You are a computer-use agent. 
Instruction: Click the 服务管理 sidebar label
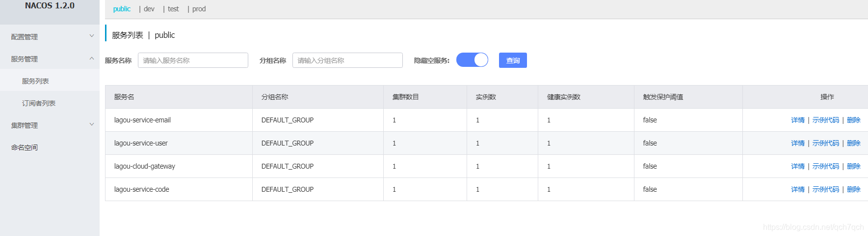pyautogui.click(x=25, y=59)
